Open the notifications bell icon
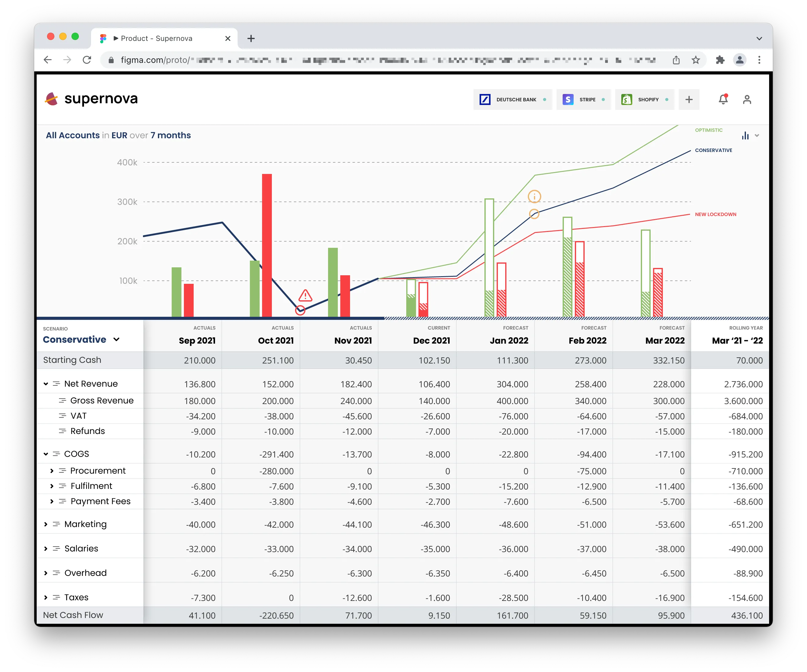The image size is (807, 672). (x=723, y=99)
